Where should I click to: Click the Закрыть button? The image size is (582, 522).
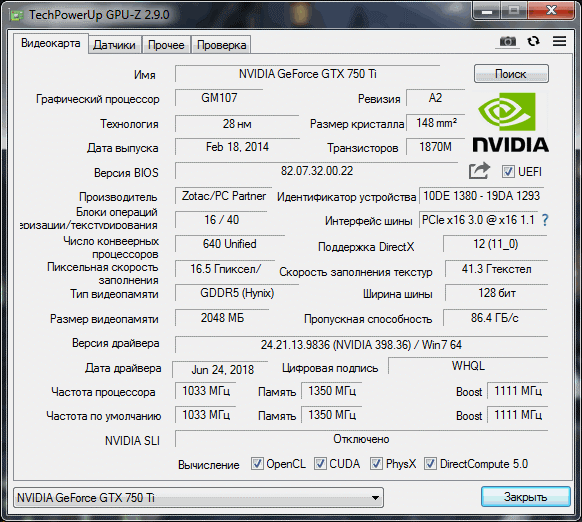526,497
